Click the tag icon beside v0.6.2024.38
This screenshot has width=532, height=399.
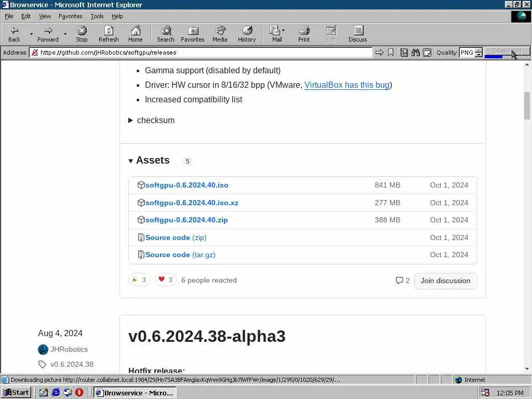pos(42,364)
